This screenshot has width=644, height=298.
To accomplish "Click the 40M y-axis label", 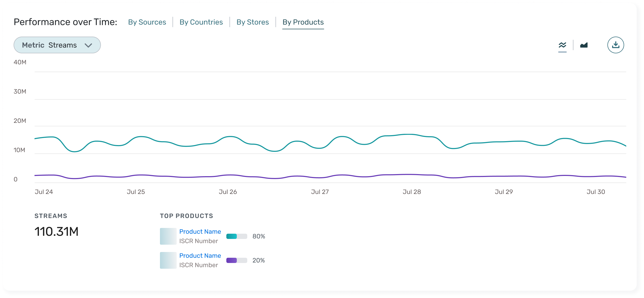I will [20, 62].
